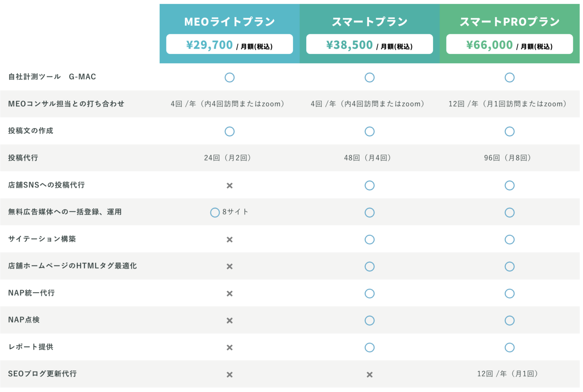Click the レポート提供 circle under スマートPROプラン
The image size is (583, 392).
coord(510,347)
